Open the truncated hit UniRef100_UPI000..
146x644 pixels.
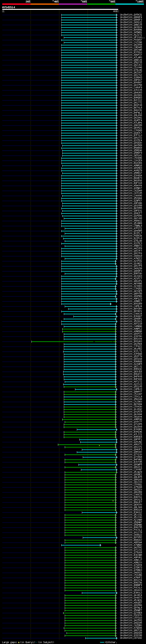point(132,37)
